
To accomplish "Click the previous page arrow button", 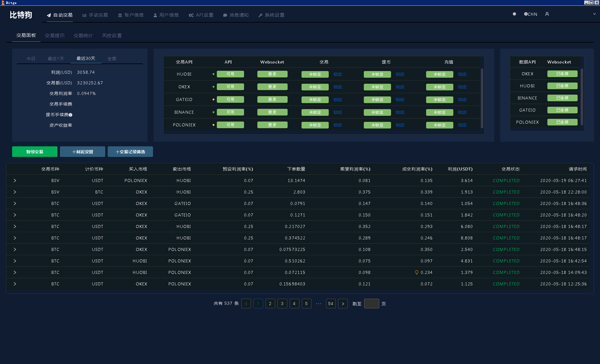I will tap(246, 304).
